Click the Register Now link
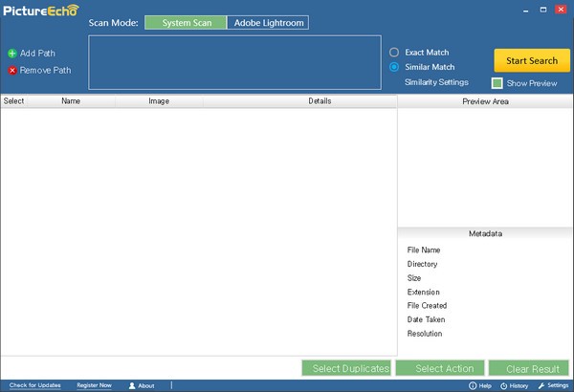574x392 pixels. coord(94,385)
